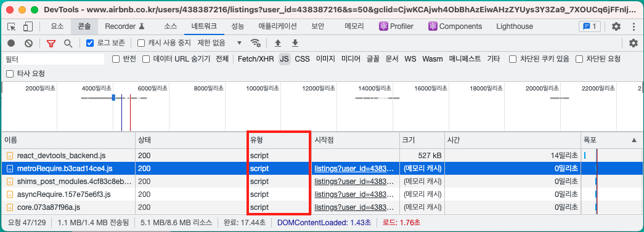Open network conditions wifi icon

[x=256, y=43]
